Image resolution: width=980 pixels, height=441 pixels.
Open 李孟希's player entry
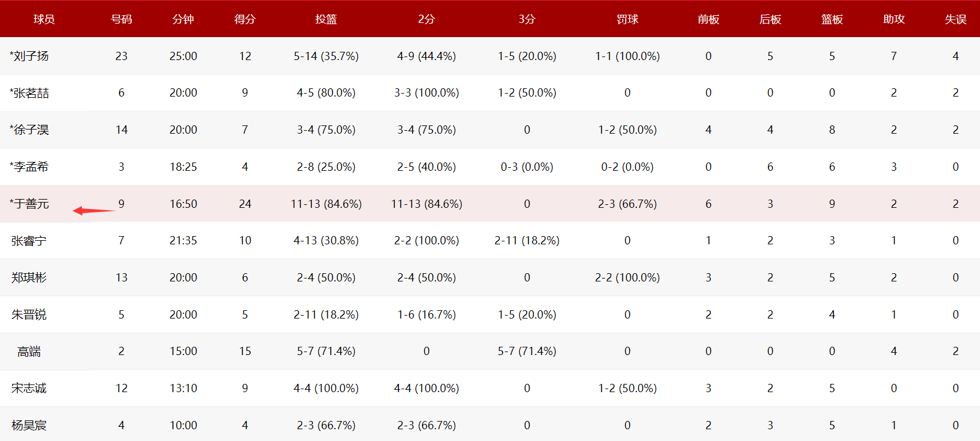coord(31,167)
